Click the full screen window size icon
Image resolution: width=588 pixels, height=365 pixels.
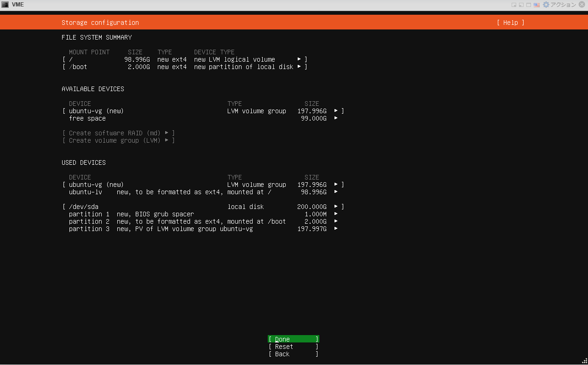click(529, 5)
